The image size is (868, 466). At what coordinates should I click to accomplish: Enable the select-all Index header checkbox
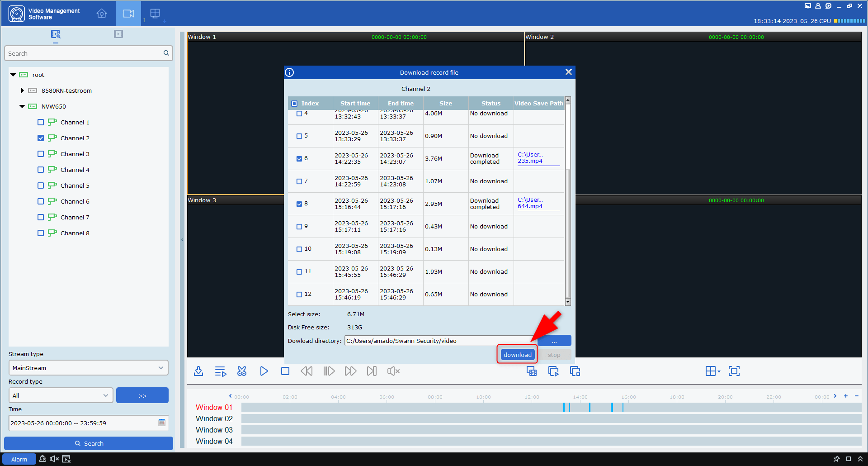pyautogui.click(x=295, y=103)
